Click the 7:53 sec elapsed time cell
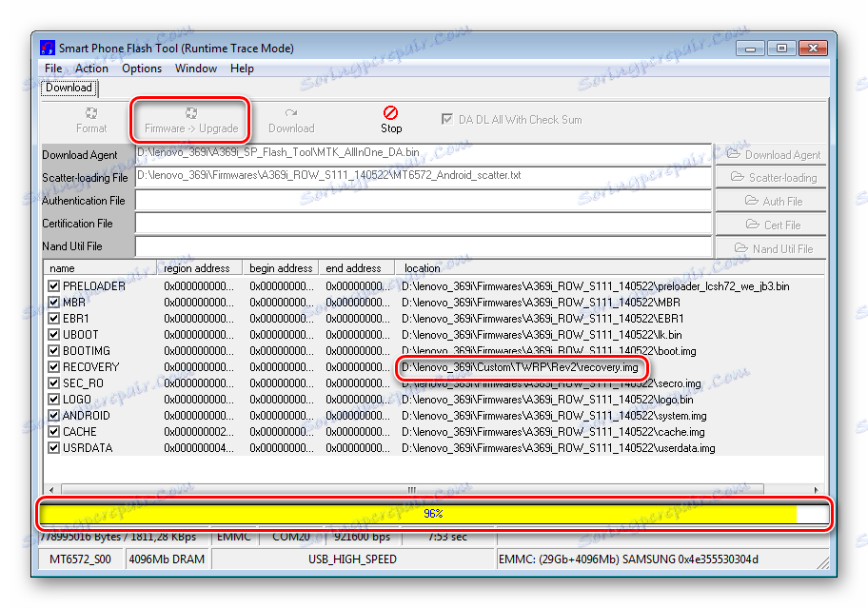This screenshot has width=868, height=608. coord(447,537)
